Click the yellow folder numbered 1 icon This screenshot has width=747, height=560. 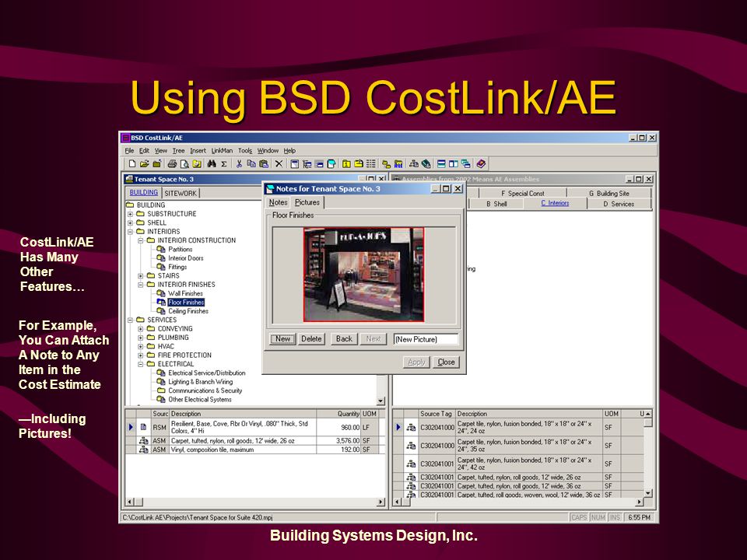[346, 164]
